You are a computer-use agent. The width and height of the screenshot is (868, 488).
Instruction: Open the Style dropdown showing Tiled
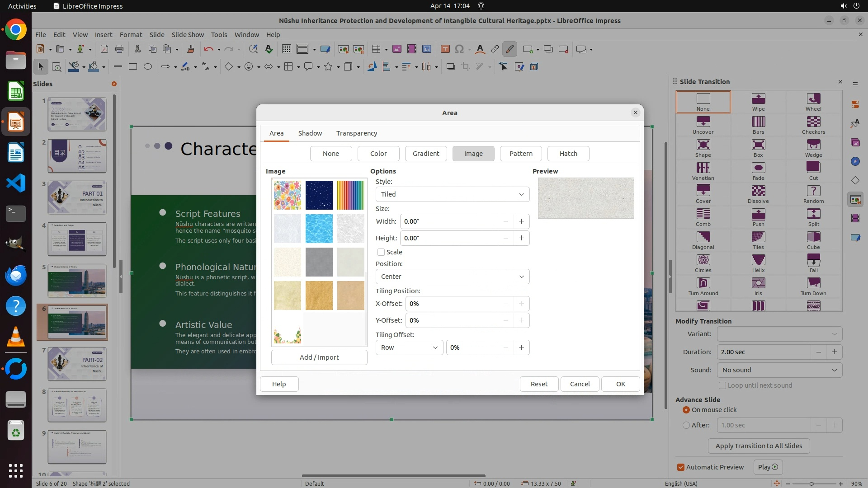pyautogui.click(x=452, y=194)
